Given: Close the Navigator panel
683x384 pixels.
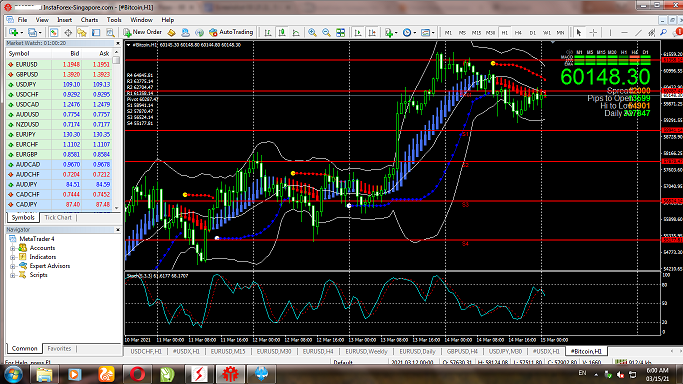Looking at the screenshot, I should (118, 229).
